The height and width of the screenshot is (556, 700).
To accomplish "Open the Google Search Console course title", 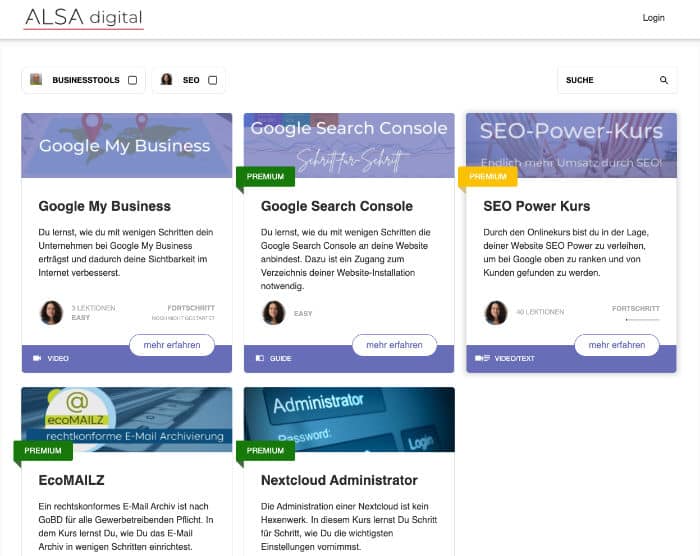I will click(x=337, y=206).
